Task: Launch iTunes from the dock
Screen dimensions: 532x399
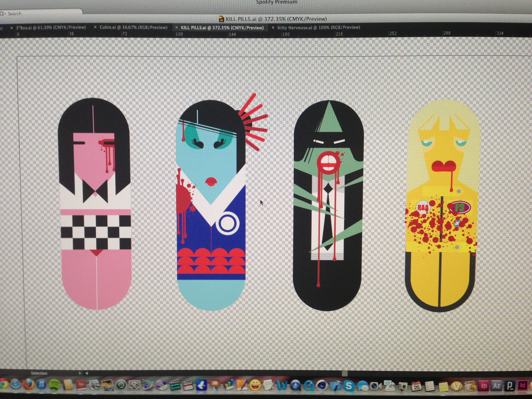Action: [41, 384]
